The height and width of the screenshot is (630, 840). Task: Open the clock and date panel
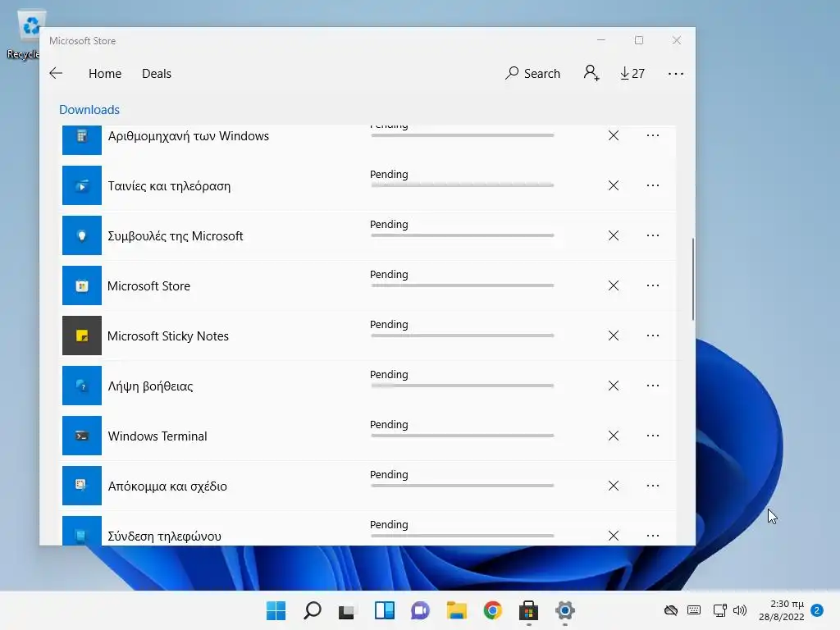pos(781,610)
